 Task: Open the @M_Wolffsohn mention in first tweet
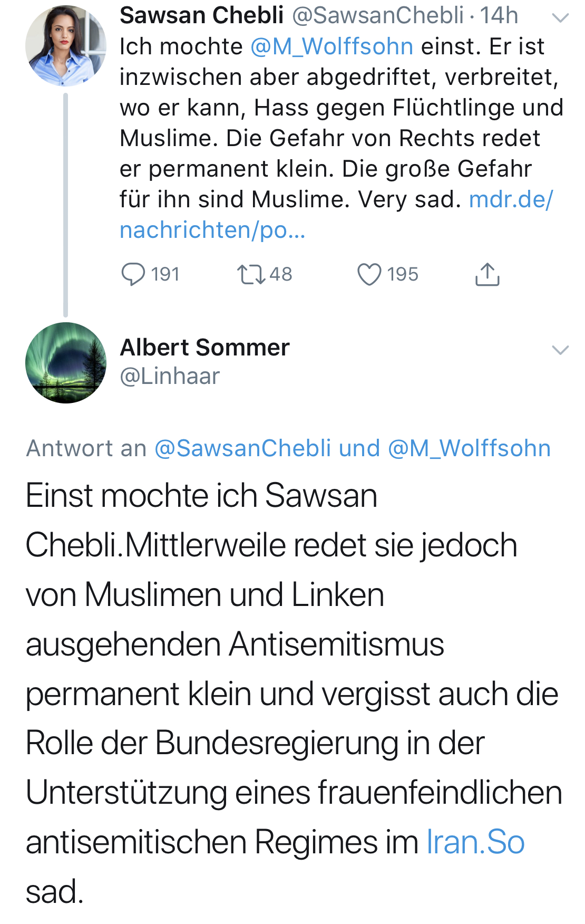[x=331, y=46]
